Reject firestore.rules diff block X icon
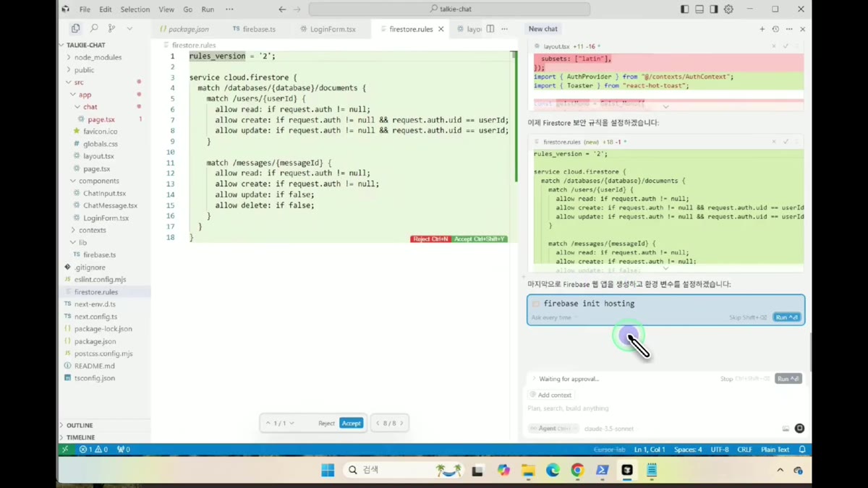This screenshot has width=868, height=488. coord(774,142)
